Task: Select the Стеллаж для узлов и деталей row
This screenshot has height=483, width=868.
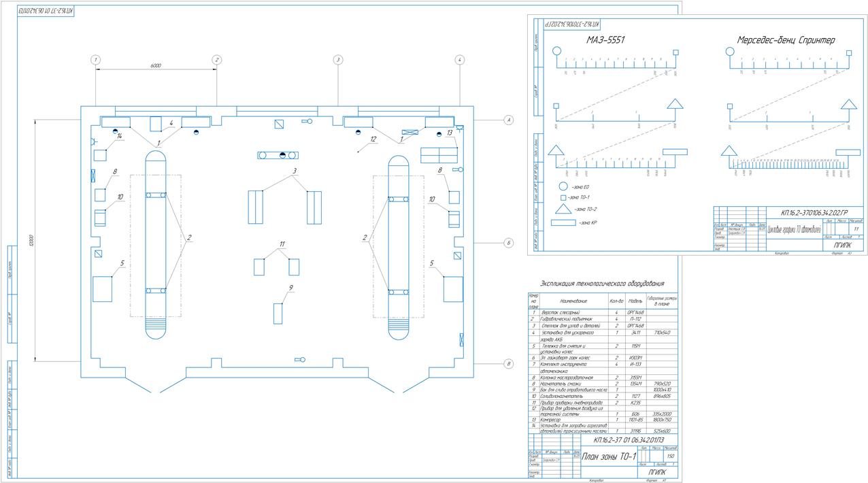Action: [x=603, y=325]
